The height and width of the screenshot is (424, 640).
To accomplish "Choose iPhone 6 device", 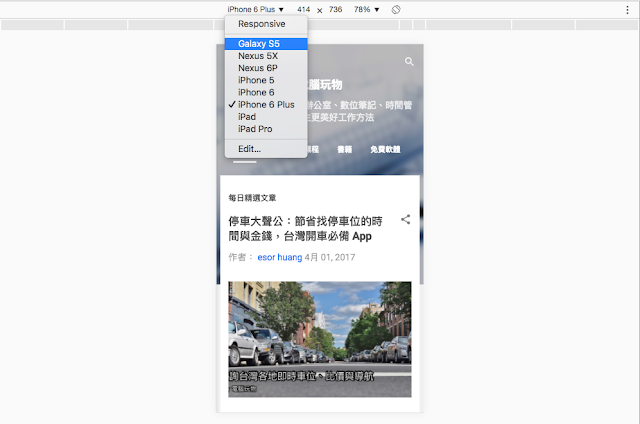I will 266,93.
